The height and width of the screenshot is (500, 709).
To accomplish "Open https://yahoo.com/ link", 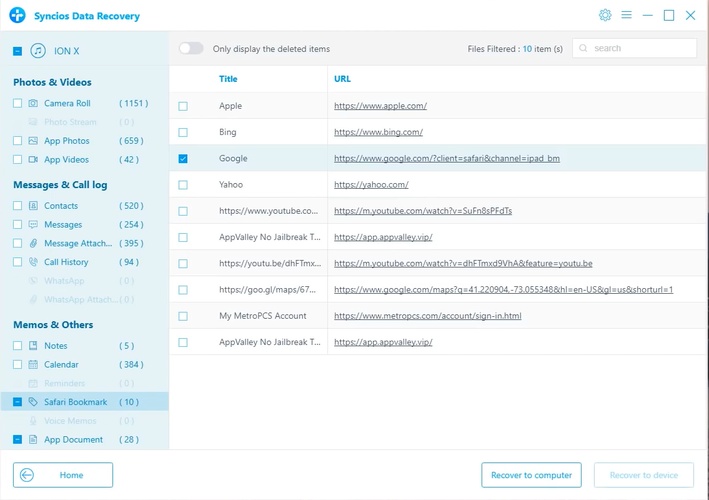I will click(371, 184).
